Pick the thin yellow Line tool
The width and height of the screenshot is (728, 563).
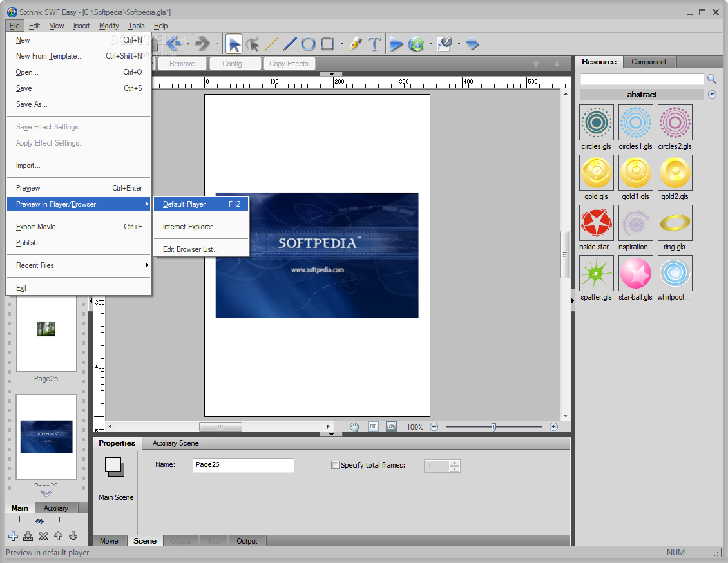[x=271, y=44]
